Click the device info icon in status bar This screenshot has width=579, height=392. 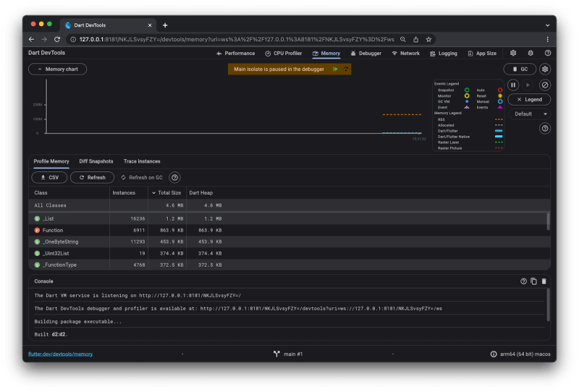pyautogui.click(x=494, y=354)
